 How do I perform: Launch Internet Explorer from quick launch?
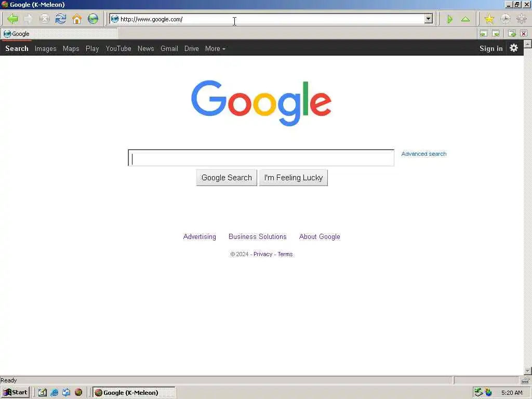tap(54, 393)
